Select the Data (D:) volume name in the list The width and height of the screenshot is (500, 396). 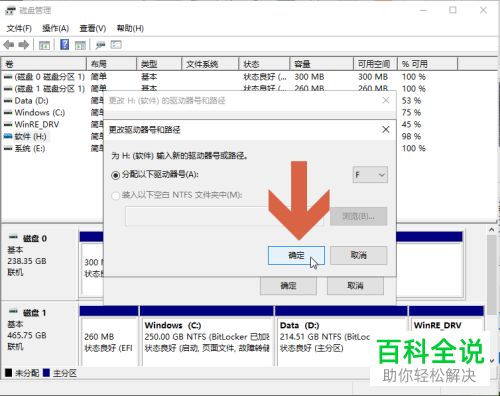[x=31, y=101]
